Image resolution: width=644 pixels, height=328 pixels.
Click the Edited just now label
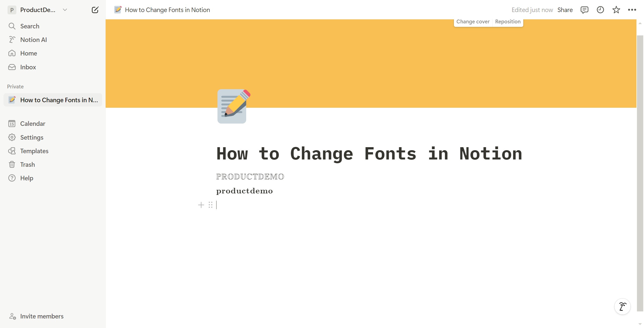point(532,10)
